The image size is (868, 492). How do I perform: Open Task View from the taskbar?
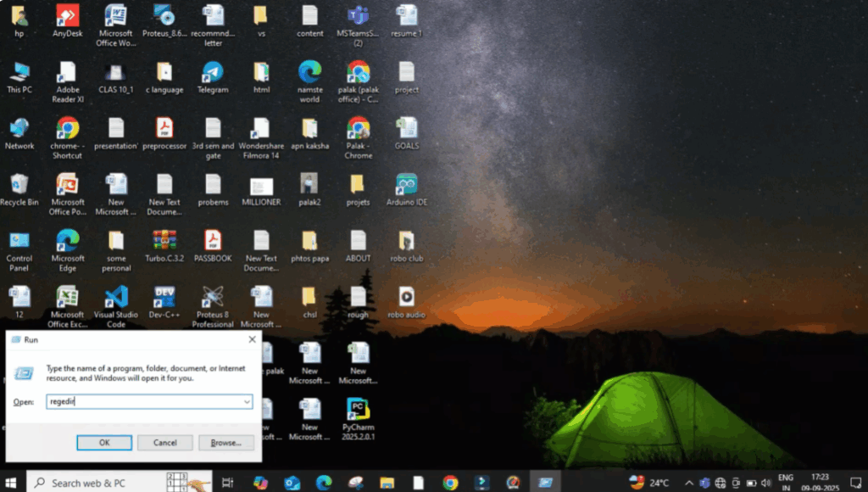click(227, 482)
